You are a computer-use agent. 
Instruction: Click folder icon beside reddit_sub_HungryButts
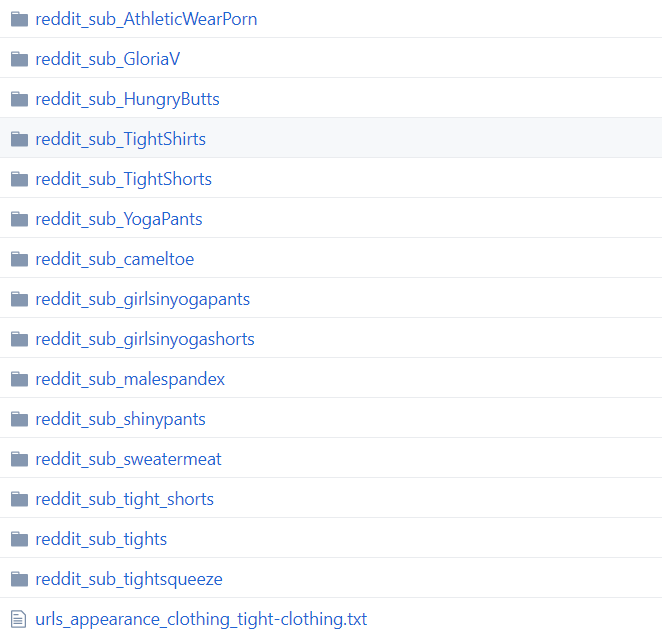click(19, 99)
